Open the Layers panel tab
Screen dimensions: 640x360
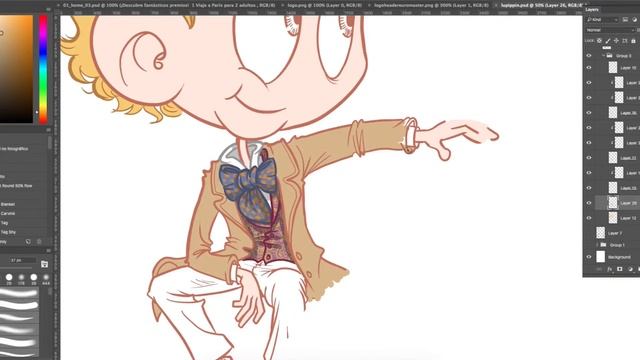592,9
